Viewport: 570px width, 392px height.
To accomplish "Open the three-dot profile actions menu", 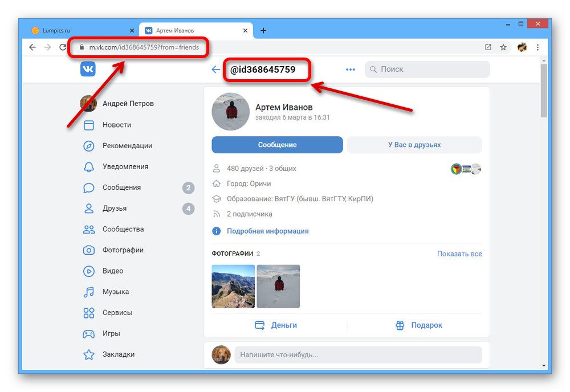I will (x=351, y=70).
